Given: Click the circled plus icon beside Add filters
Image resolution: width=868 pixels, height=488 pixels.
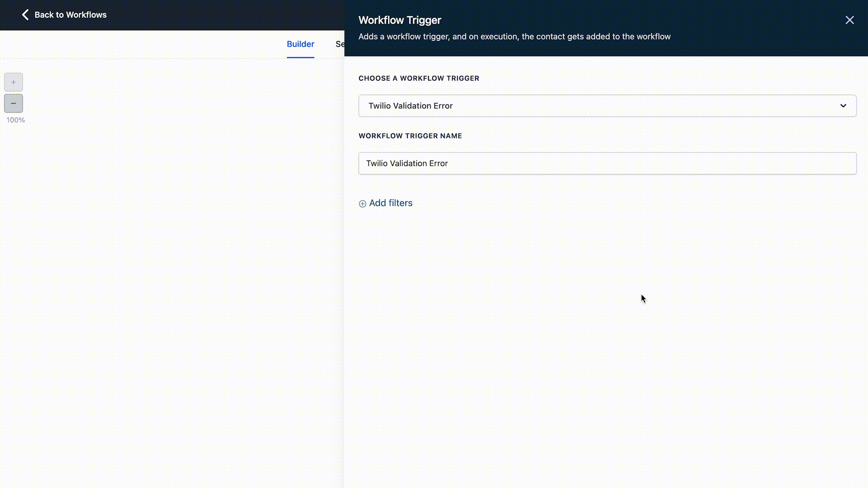Looking at the screenshot, I should [x=362, y=204].
